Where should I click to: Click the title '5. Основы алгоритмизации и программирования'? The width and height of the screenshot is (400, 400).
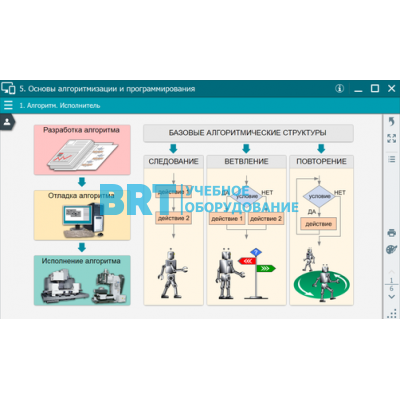[x=107, y=89]
